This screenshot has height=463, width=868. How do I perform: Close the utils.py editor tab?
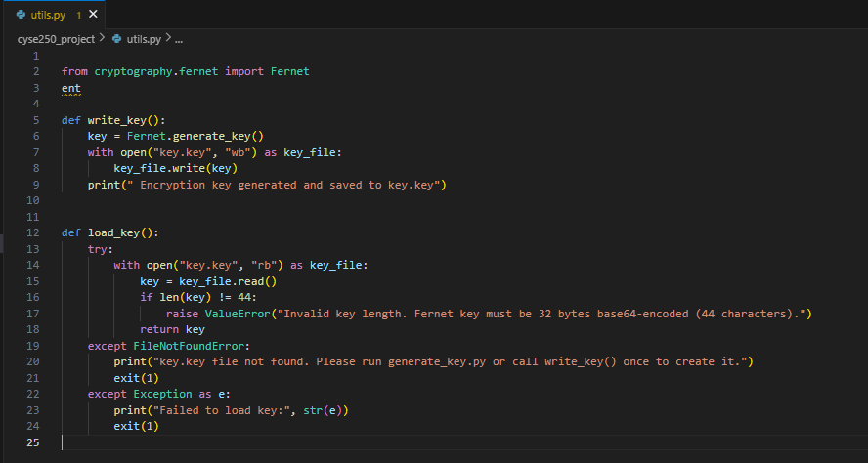(x=93, y=15)
